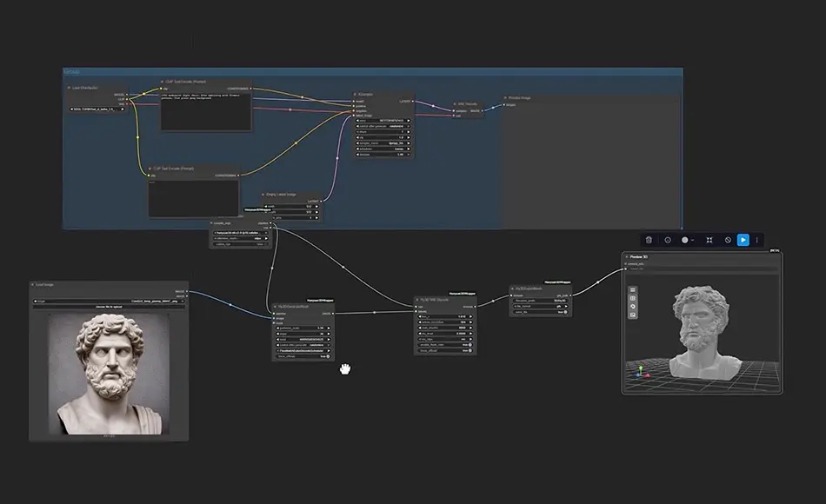Open the glb file_format dropdown on Hy3DExportMesh

[x=560, y=306]
